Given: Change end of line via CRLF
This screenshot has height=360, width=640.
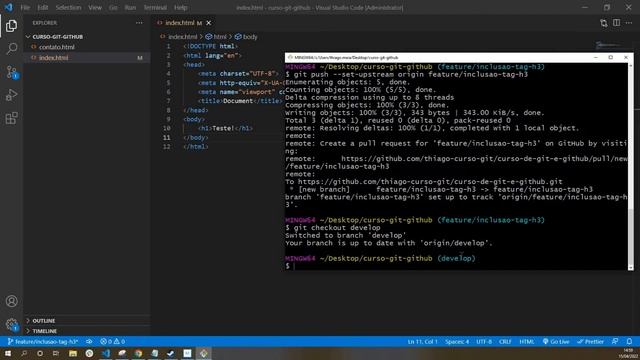Looking at the screenshot, I should (505, 342).
